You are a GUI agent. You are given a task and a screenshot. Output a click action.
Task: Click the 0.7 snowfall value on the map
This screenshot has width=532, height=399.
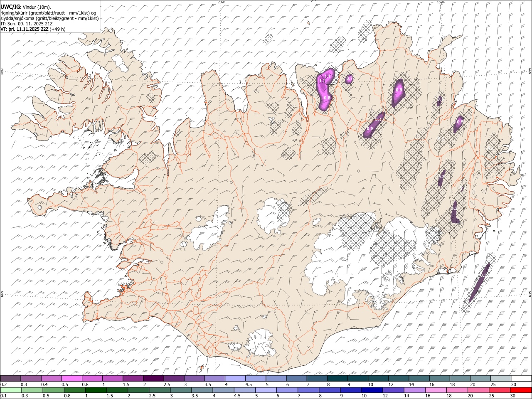pyautogui.click(x=350, y=78)
